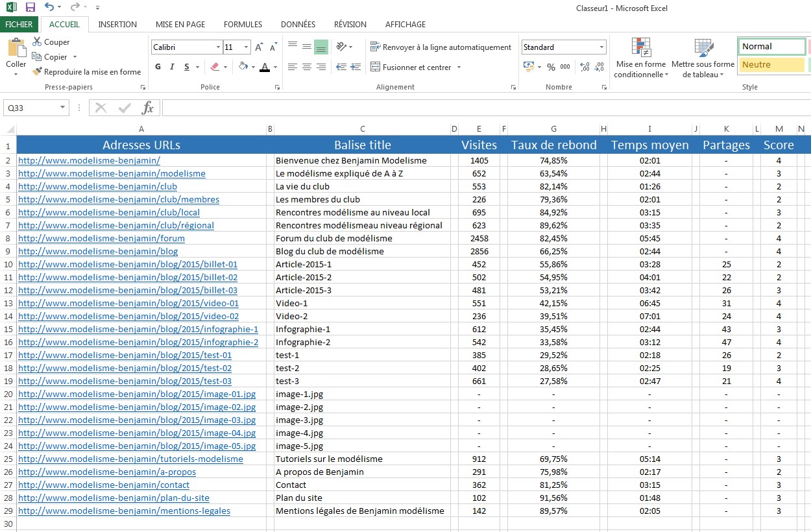Screen dimensions: 811x532
Task: Center text horizontally
Action: pyautogui.click(x=306, y=67)
